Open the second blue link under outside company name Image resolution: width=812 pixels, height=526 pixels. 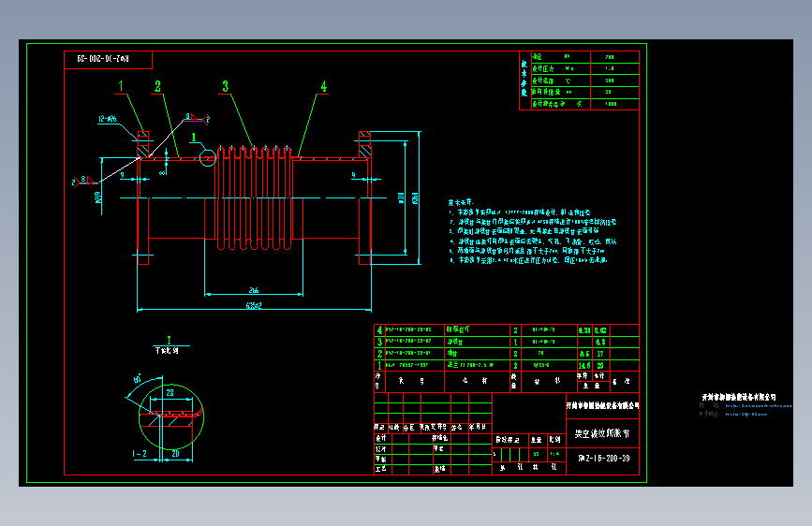(746, 415)
